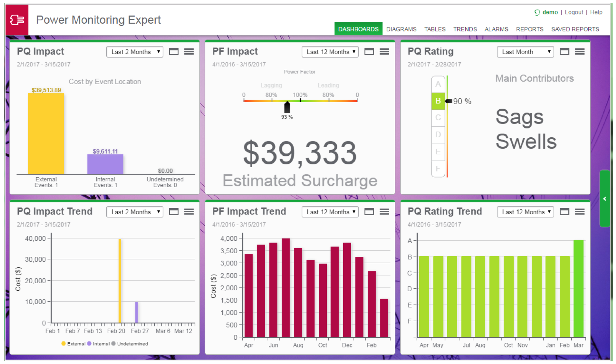Switch to the ALARMS tab

496,29
